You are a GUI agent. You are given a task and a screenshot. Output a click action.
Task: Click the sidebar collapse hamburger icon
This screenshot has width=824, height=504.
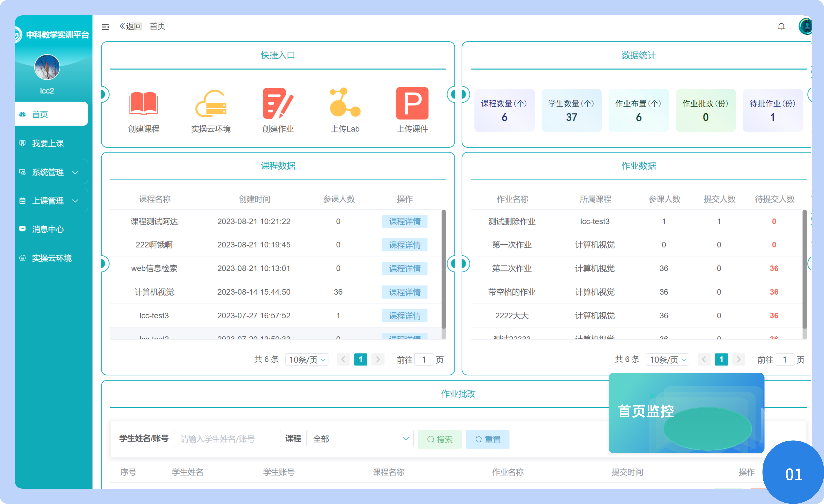(105, 27)
